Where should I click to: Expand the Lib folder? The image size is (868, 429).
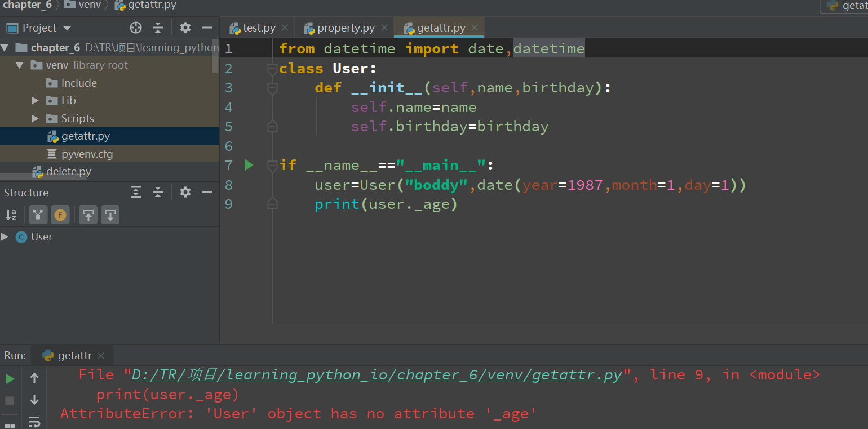35,101
